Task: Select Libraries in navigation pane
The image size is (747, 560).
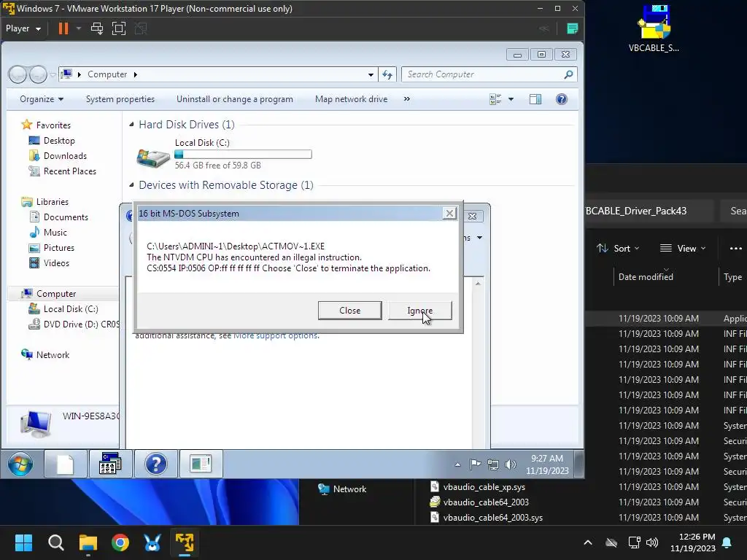Action: (52, 202)
